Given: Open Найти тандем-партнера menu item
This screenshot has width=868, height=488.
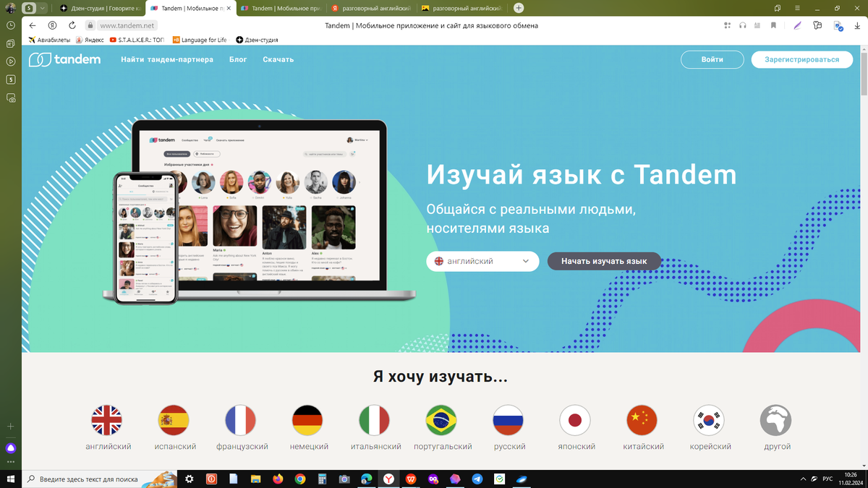Looking at the screenshot, I should coord(167,59).
